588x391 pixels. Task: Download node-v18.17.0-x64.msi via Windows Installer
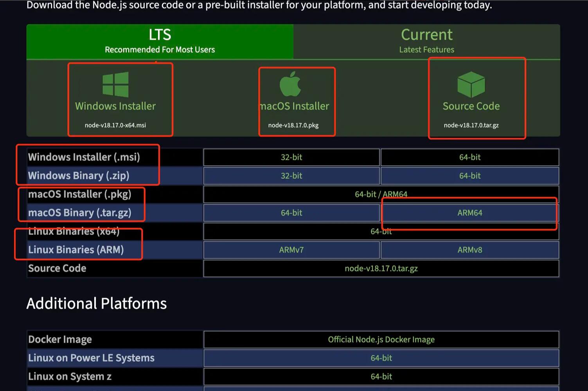click(x=115, y=125)
